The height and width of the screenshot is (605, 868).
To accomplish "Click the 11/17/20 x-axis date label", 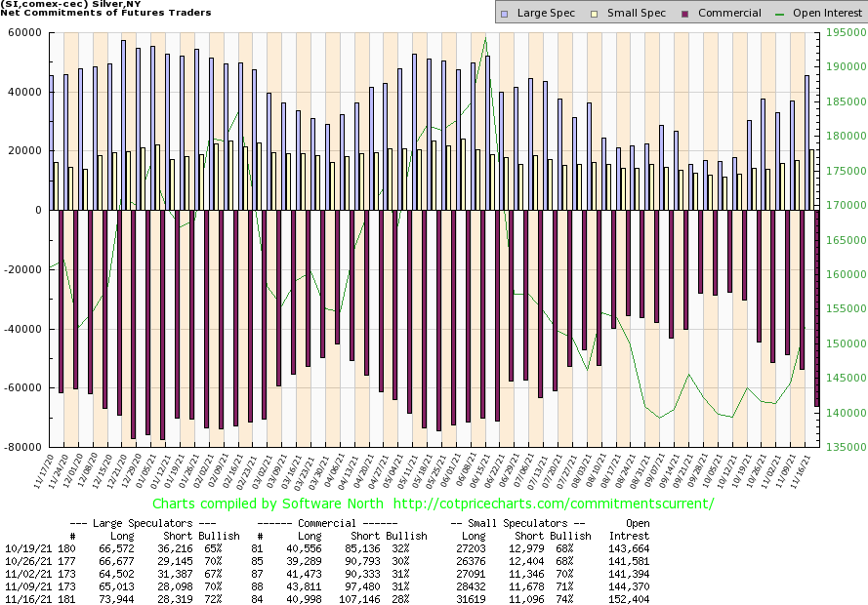I will pos(46,470).
